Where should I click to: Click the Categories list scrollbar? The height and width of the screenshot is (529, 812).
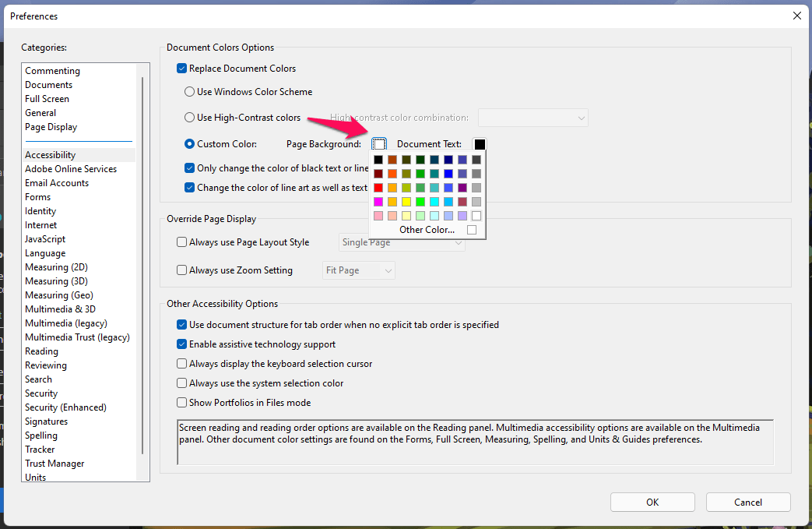coord(142,265)
